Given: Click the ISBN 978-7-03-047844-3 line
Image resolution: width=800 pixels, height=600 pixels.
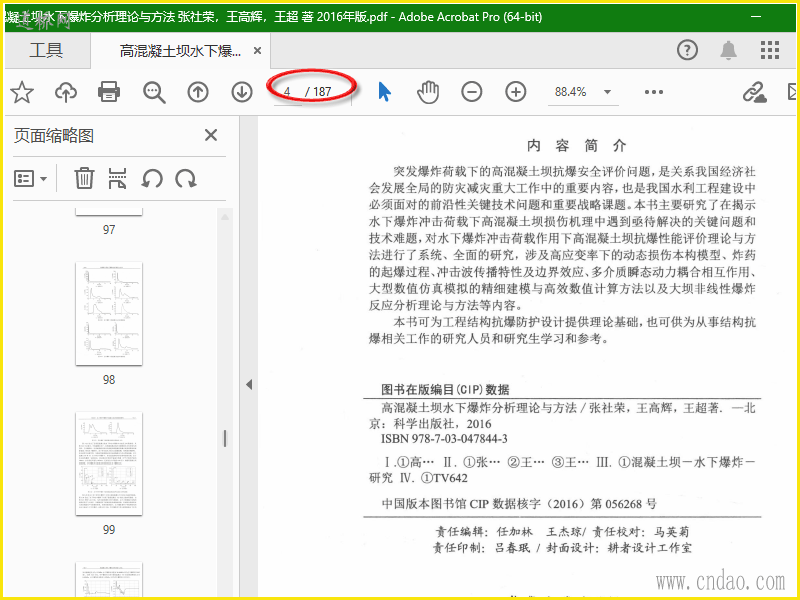Looking at the screenshot, I should [x=444, y=439].
